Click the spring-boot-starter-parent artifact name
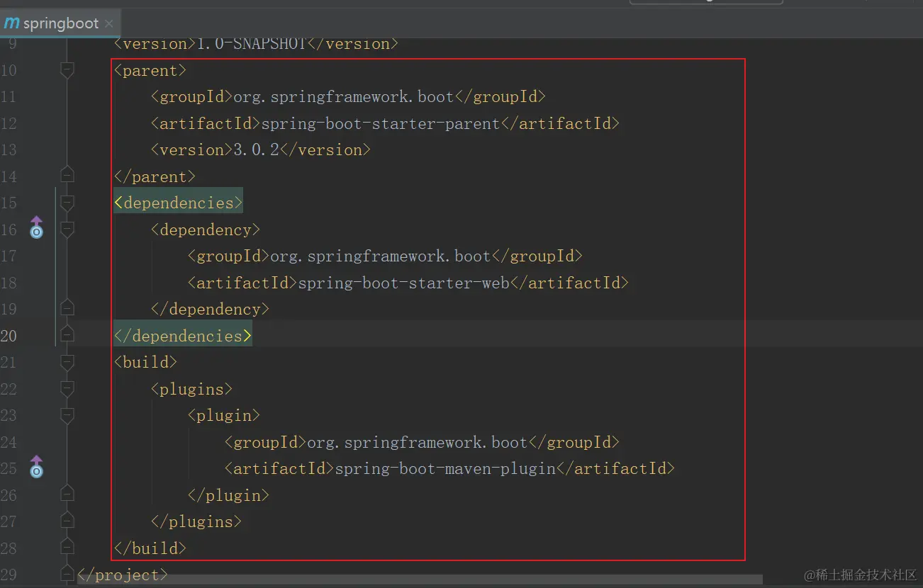This screenshot has width=923, height=588. (381, 123)
